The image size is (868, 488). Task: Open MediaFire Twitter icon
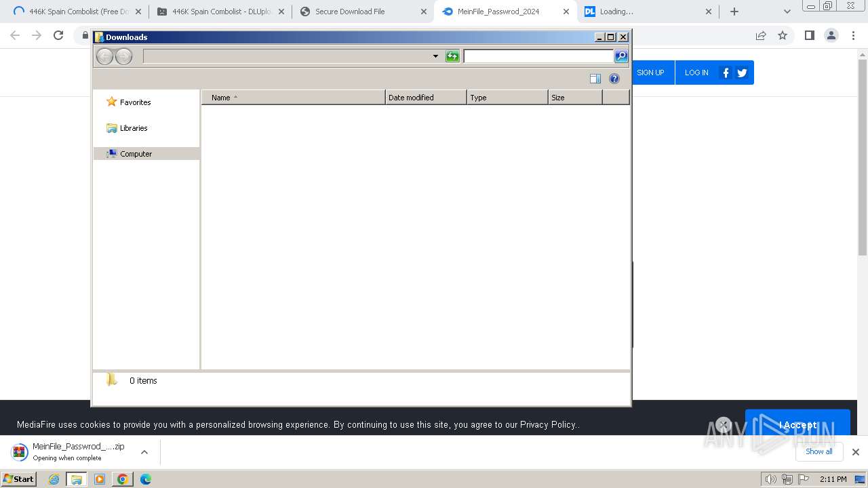[742, 73]
